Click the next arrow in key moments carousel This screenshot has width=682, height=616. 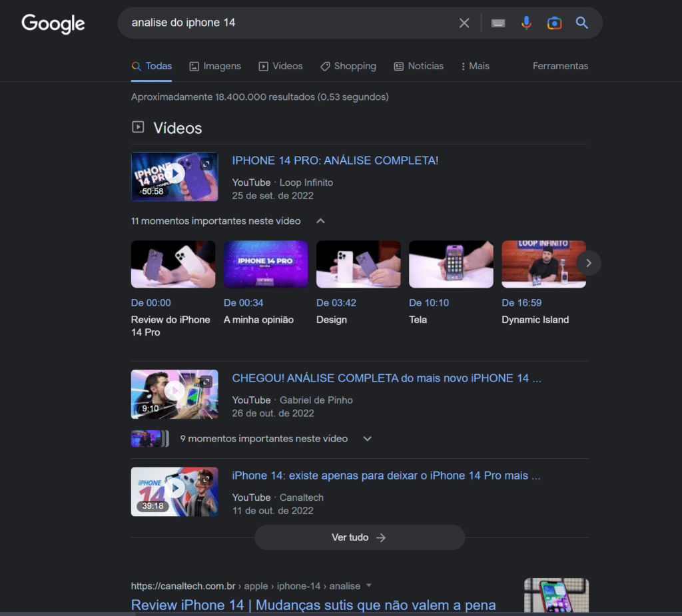[589, 263]
